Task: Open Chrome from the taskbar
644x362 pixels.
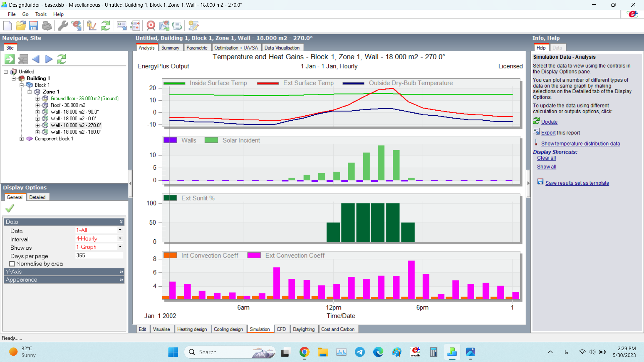Action: coord(304,352)
